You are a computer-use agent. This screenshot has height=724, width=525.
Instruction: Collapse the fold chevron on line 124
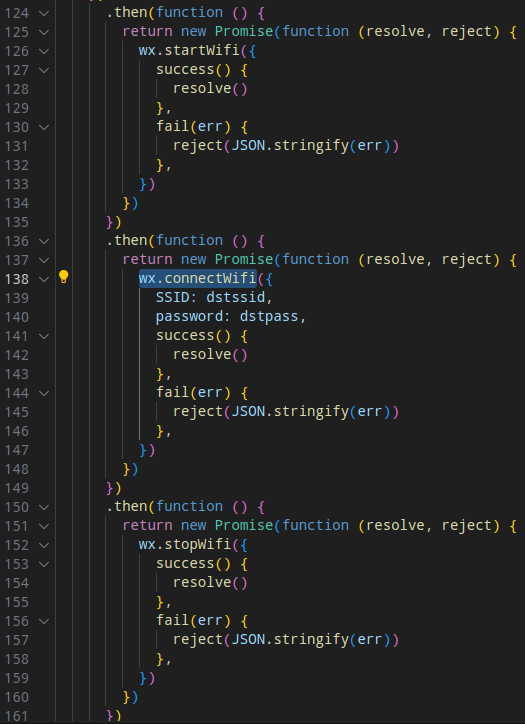(x=44, y=13)
